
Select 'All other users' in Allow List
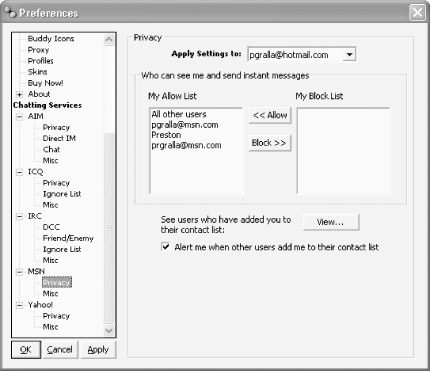179,114
